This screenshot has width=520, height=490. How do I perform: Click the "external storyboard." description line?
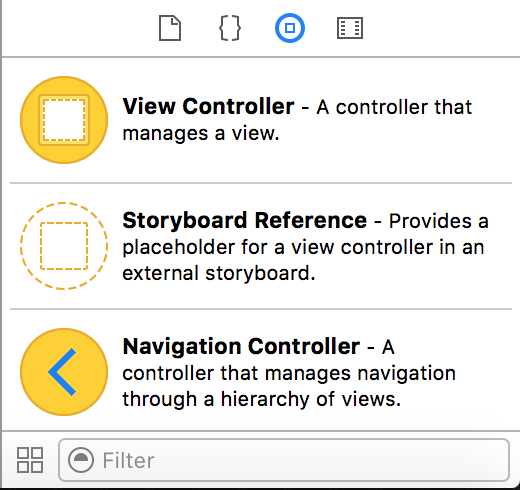219,273
